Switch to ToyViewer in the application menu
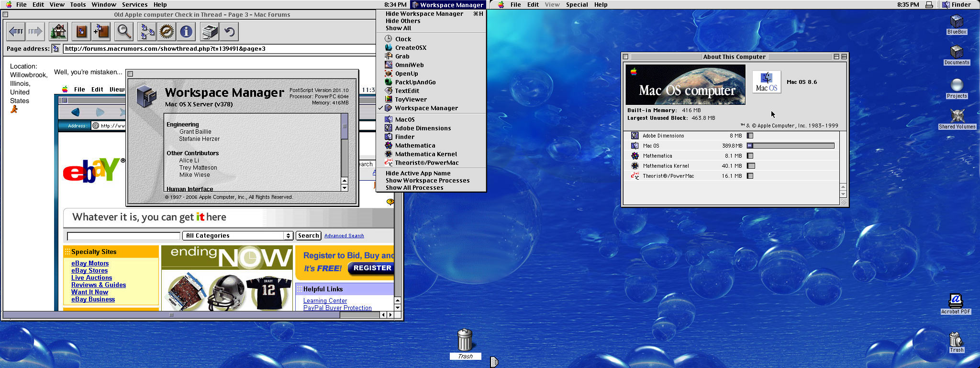This screenshot has height=368, width=980. click(431, 99)
